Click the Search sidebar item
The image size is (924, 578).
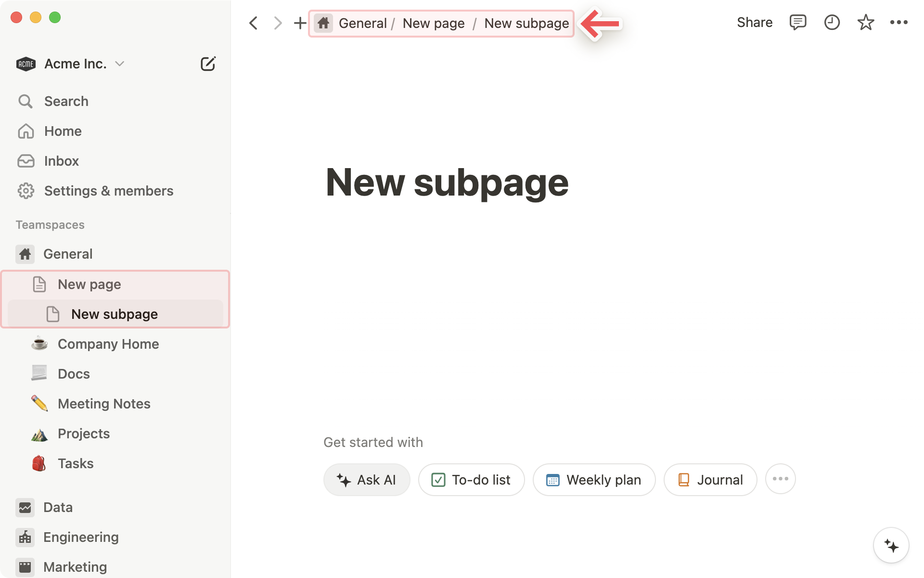[66, 101]
